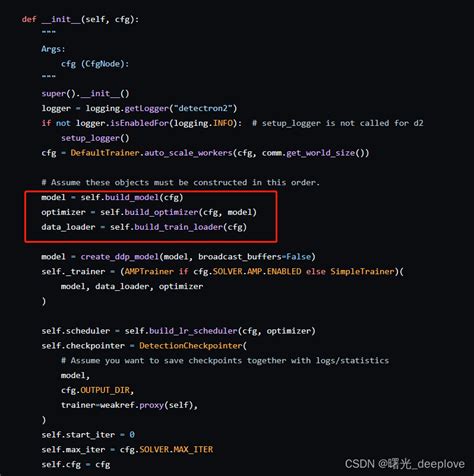Click the build_train_loader method call
This screenshot has width=474, height=476.
click(x=179, y=227)
